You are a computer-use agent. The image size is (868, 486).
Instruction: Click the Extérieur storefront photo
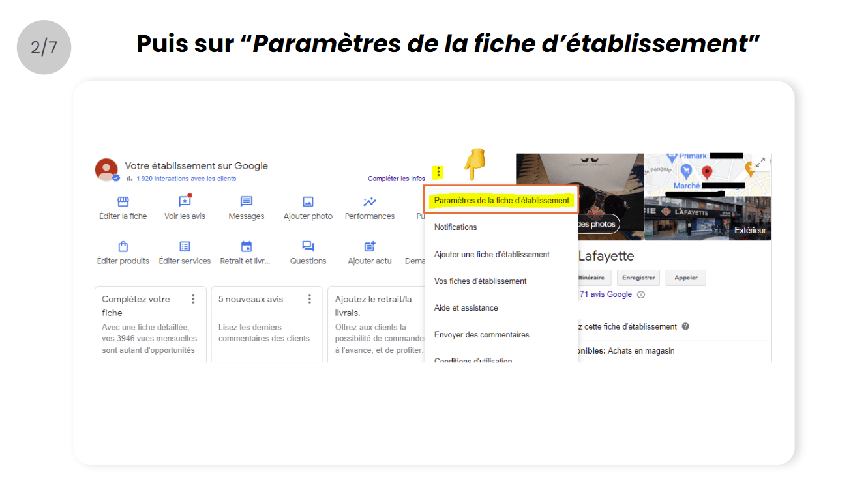pyautogui.click(x=708, y=218)
